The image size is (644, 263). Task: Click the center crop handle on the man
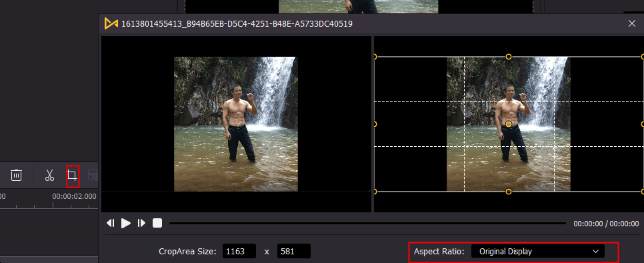click(509, 124)
